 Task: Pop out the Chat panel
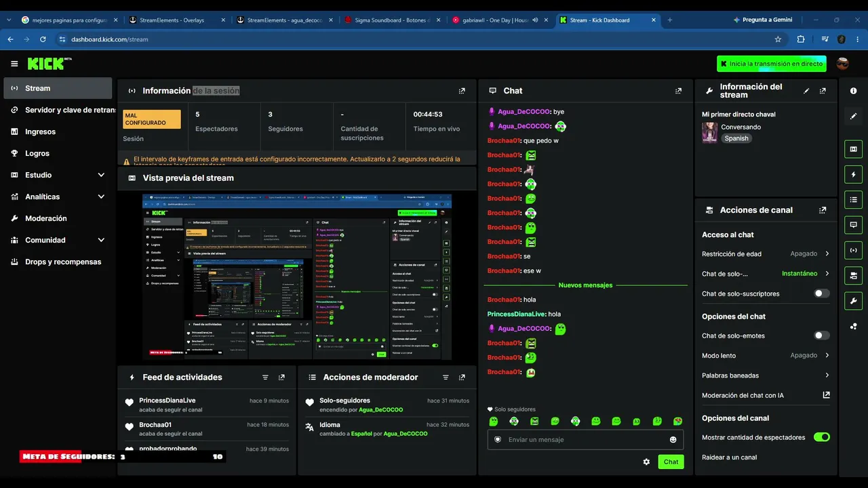tap(678, 91)
